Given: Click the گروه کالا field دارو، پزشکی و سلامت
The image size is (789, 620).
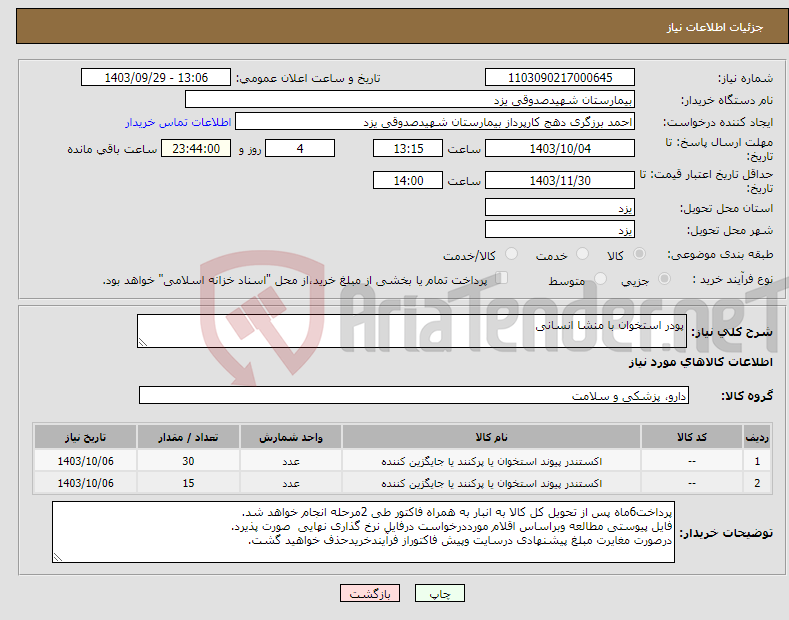Looking at the screenshot, I should [414, 396].
